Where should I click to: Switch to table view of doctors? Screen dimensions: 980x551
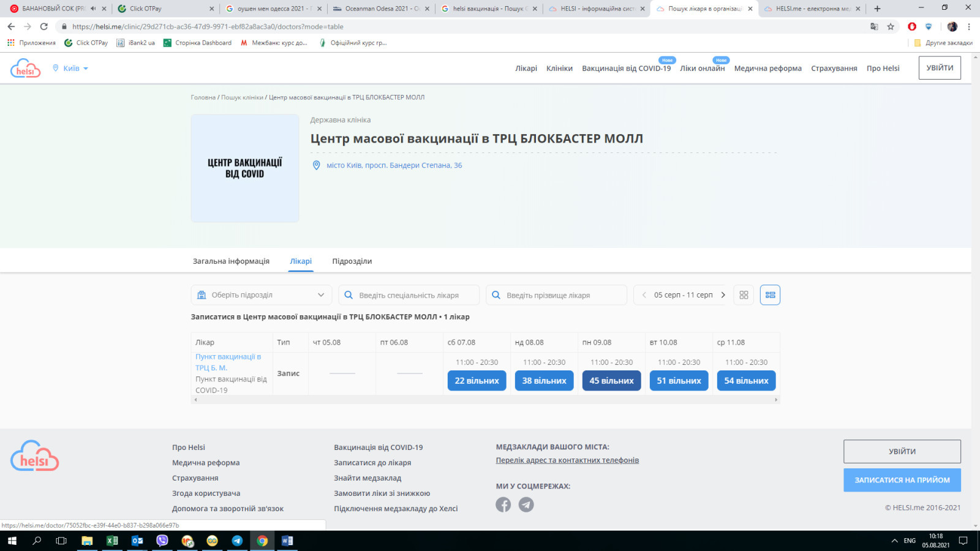point(770,295)
